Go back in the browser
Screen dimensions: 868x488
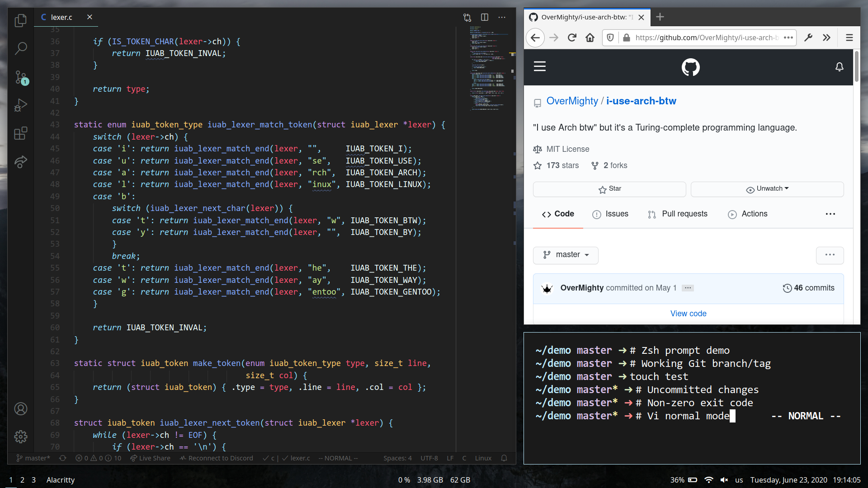pos(535,38)
